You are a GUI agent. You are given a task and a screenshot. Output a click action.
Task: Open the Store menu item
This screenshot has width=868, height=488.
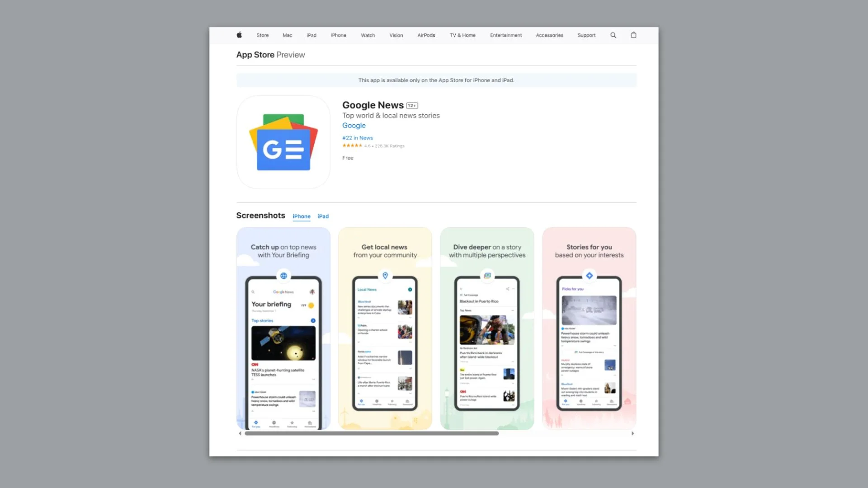(x=262, y=35)
